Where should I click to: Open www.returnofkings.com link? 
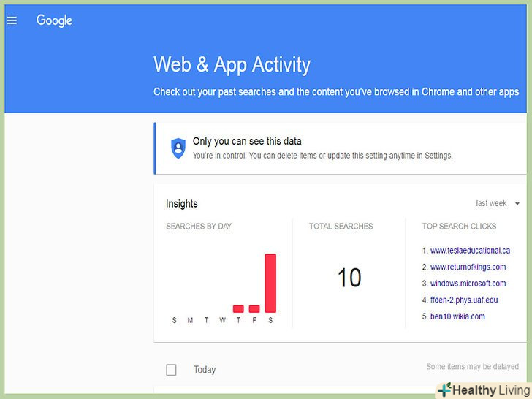tap(468, 267)
